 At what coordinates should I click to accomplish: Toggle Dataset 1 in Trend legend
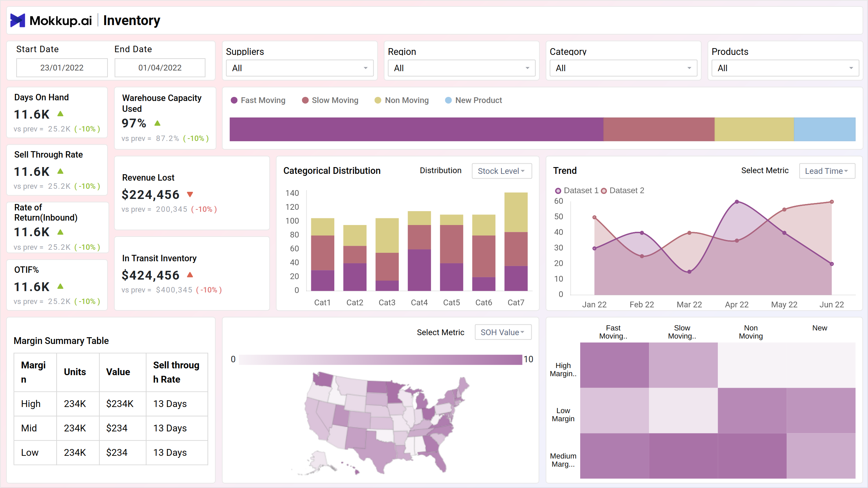[577, 190]
